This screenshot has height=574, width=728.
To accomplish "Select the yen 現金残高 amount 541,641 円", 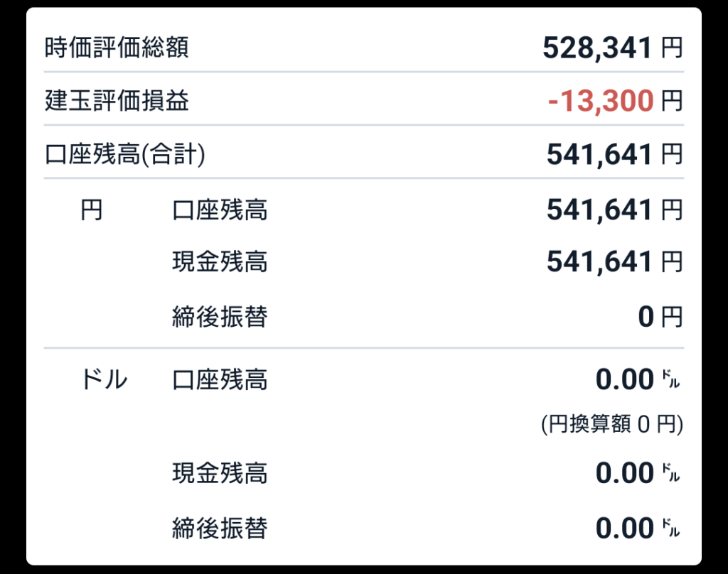I will (x=614, y=262).
